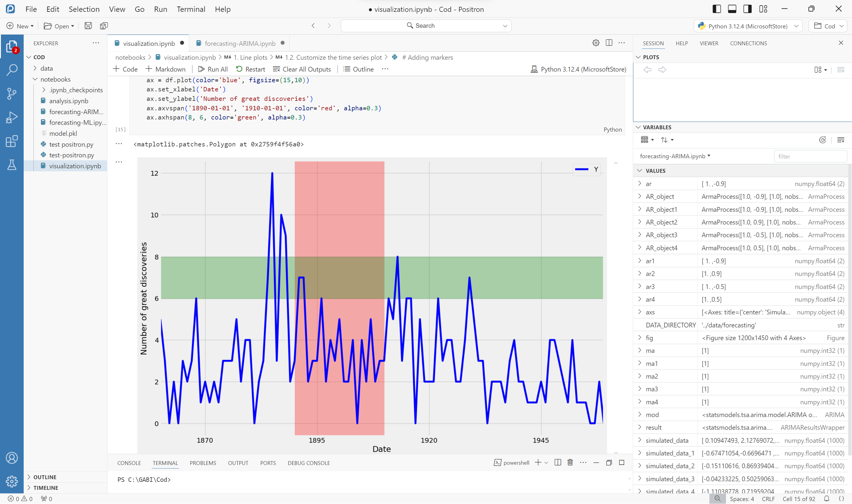Switch to the CONSOLE panel tab
The width and height of the screenshot is (852, 504).
point(129,463)
